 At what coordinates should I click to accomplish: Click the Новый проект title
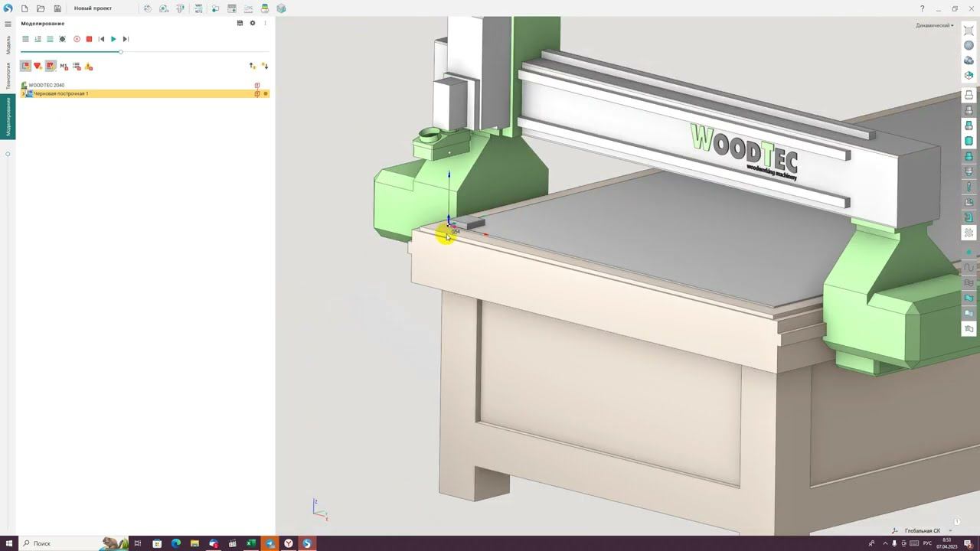tap(93, 8)
